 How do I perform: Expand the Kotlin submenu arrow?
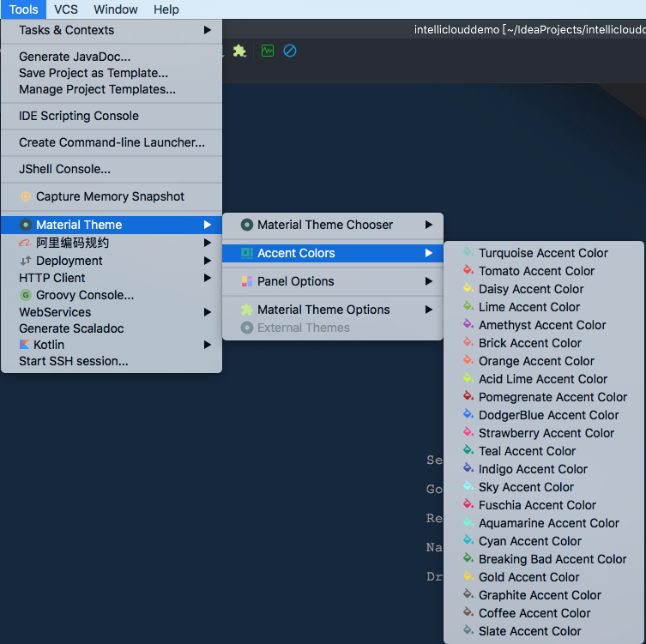tap(208, 345)
